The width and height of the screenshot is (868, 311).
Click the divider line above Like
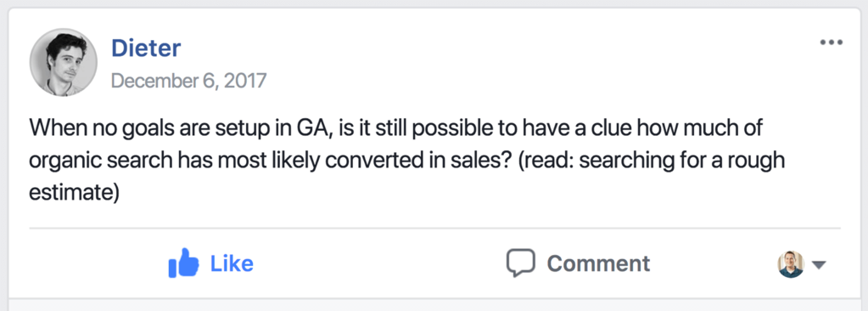pyautogui.click(x=434, y=228)
